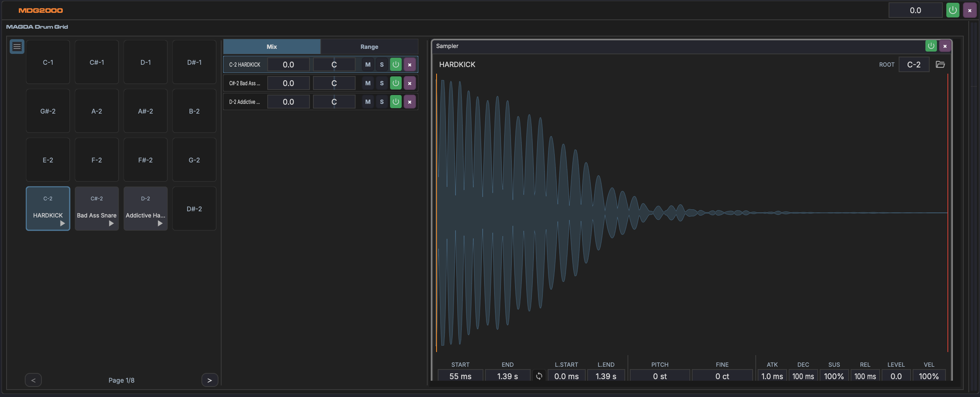Toggle the Sampler power button
Viewport: 980px width, 397px height.
click(931, 46)
